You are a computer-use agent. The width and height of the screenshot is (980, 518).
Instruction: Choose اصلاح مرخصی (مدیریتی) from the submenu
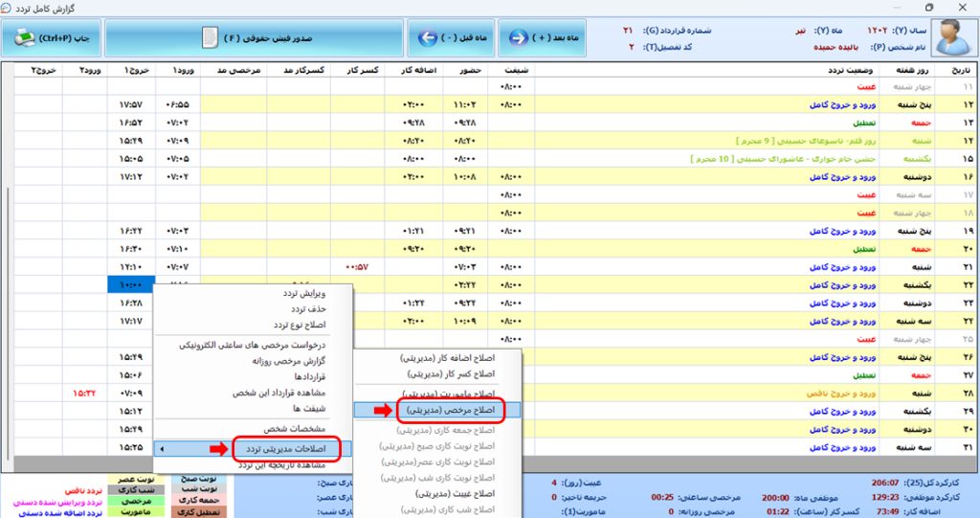pos(448,410)
